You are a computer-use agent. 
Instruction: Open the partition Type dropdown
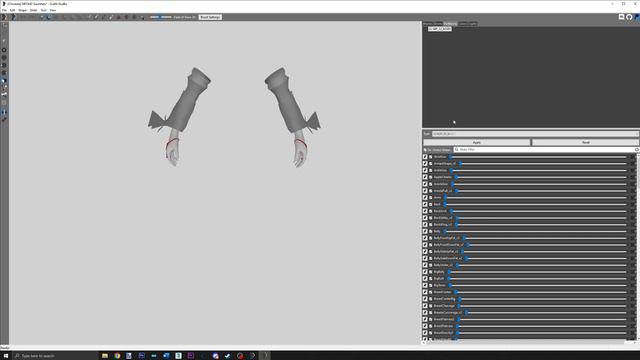point(535,134)
